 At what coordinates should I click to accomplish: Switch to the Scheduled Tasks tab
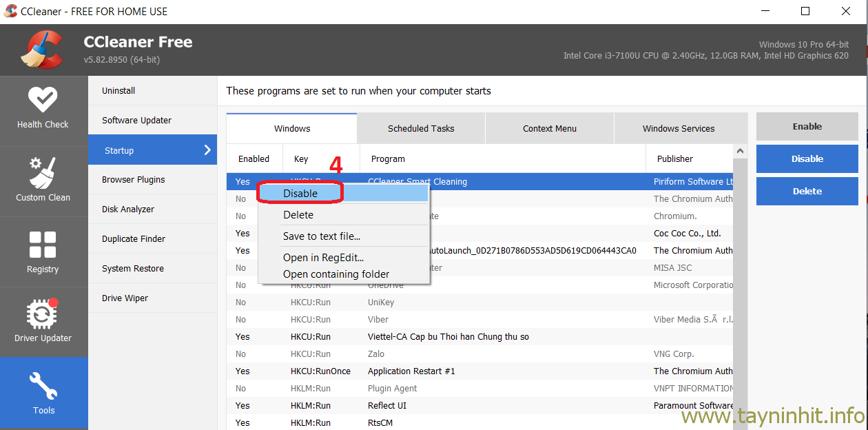[421, 128]
